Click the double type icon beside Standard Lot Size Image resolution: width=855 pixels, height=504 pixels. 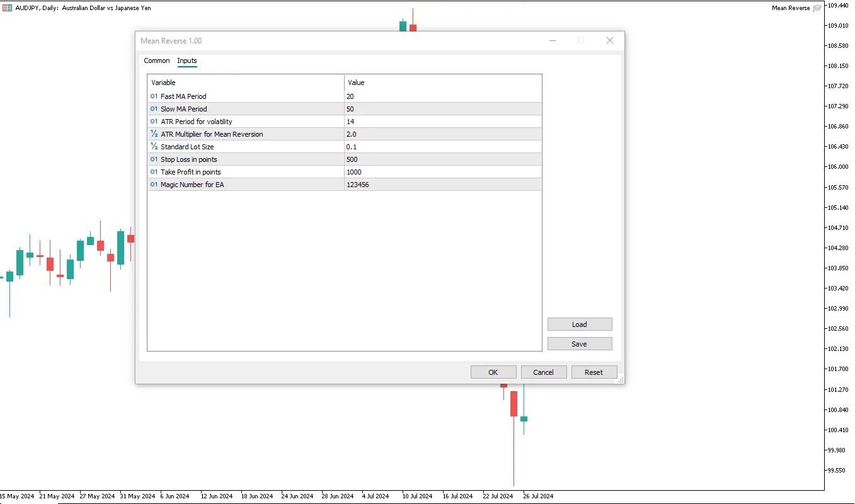pyautogui.click(x=154, y=147)
